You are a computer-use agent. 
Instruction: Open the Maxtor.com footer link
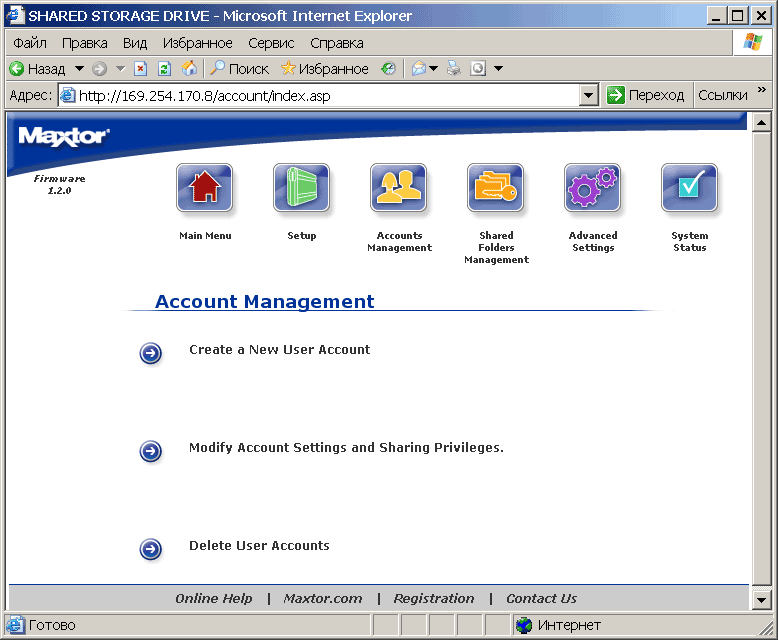[x=323, y=599]
